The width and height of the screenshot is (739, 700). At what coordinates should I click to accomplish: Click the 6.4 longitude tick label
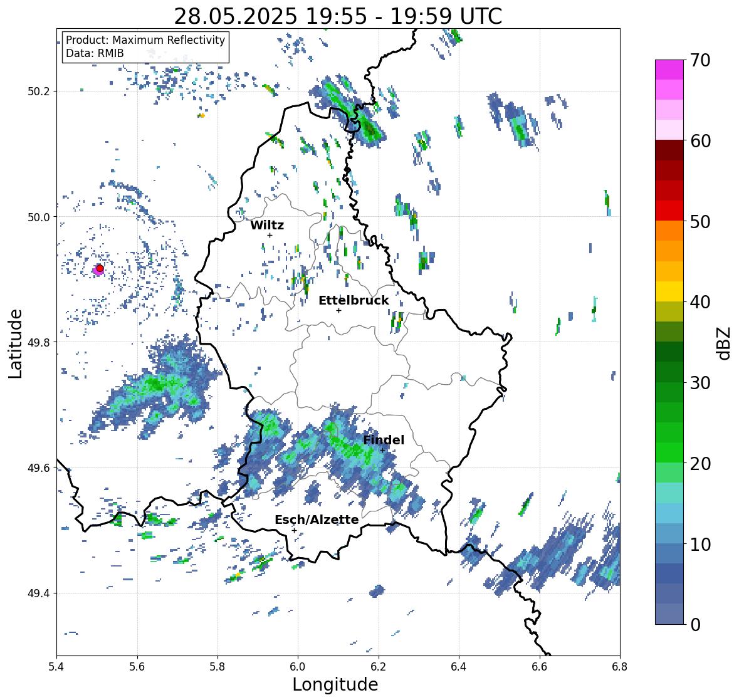(x=459, y=667)
